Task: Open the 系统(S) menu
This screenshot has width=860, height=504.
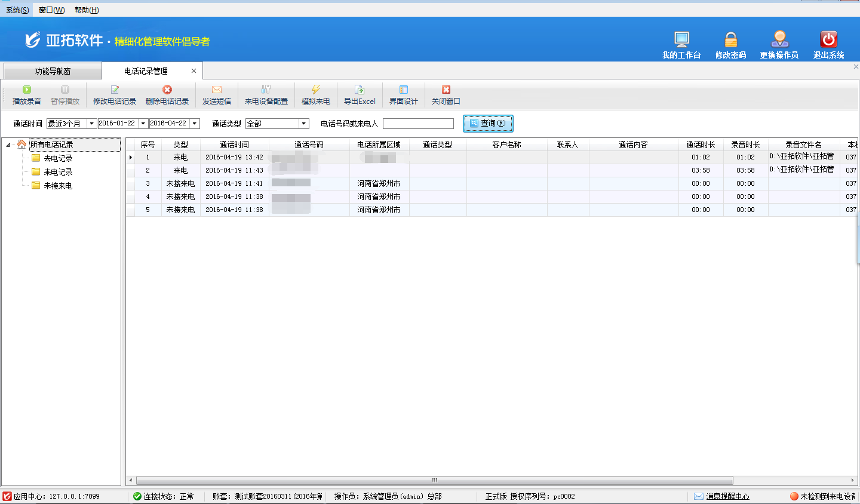Action: [x=17, y=10]
